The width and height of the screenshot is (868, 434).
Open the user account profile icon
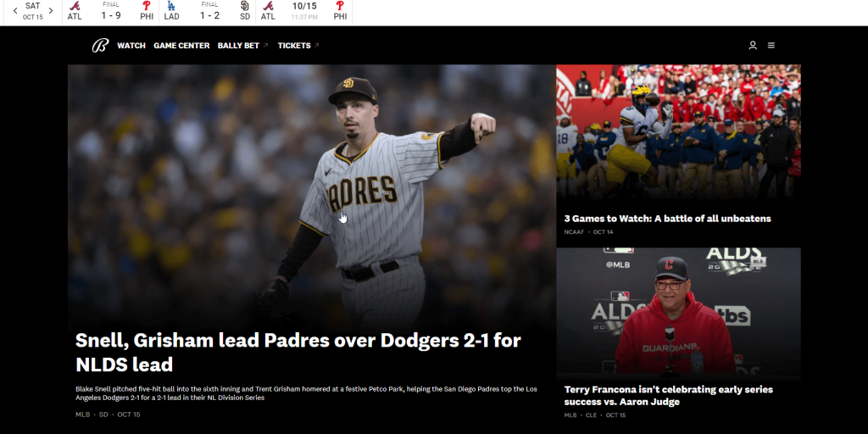(x=753, y=46)
